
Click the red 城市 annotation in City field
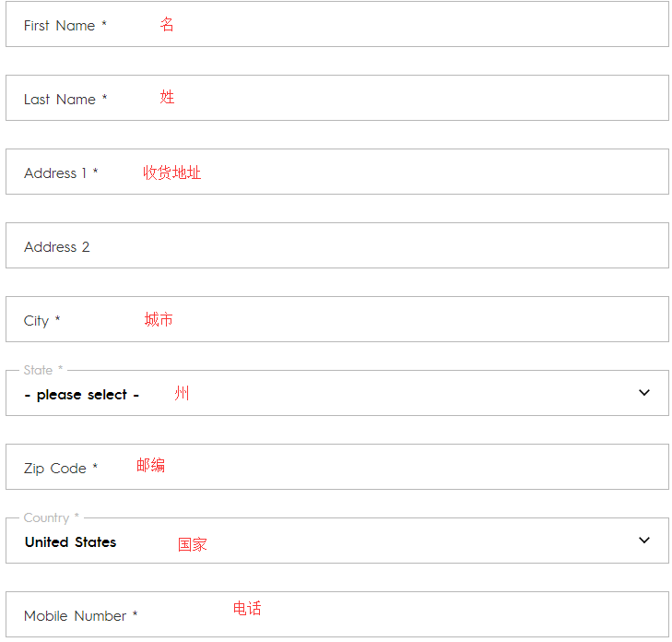pos(159,320)
